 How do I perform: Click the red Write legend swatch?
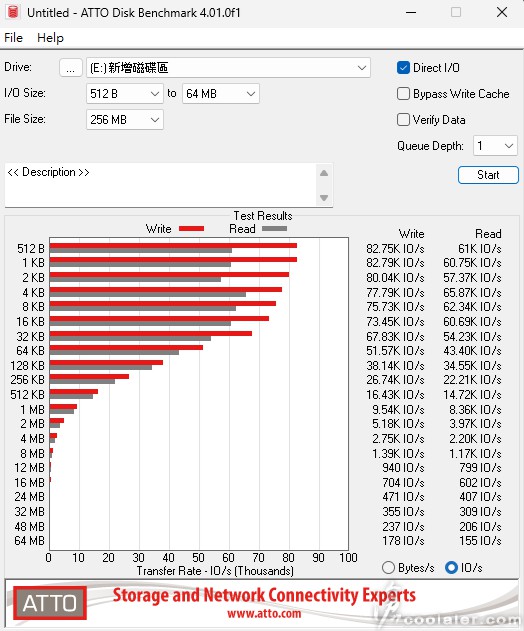[x=191, y=229]
